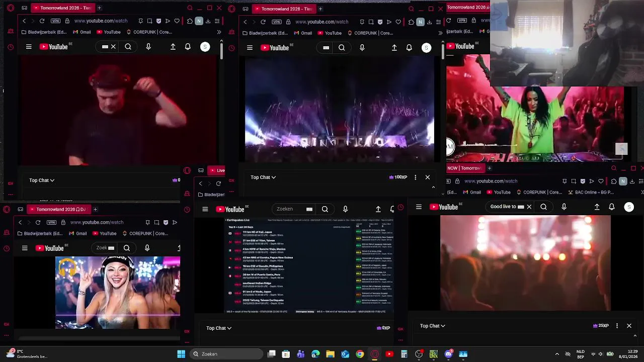Toggle bookmark heart in top-left address bar
This screenshot has height=362, width=644.
coord(177,21)
